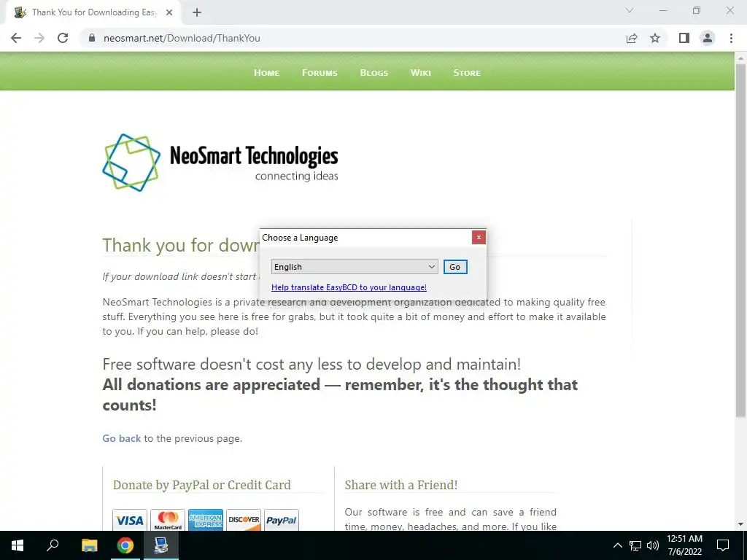Open Blogs in the site navigation
This screenshot has width=747, height=560.
[374, 72]
